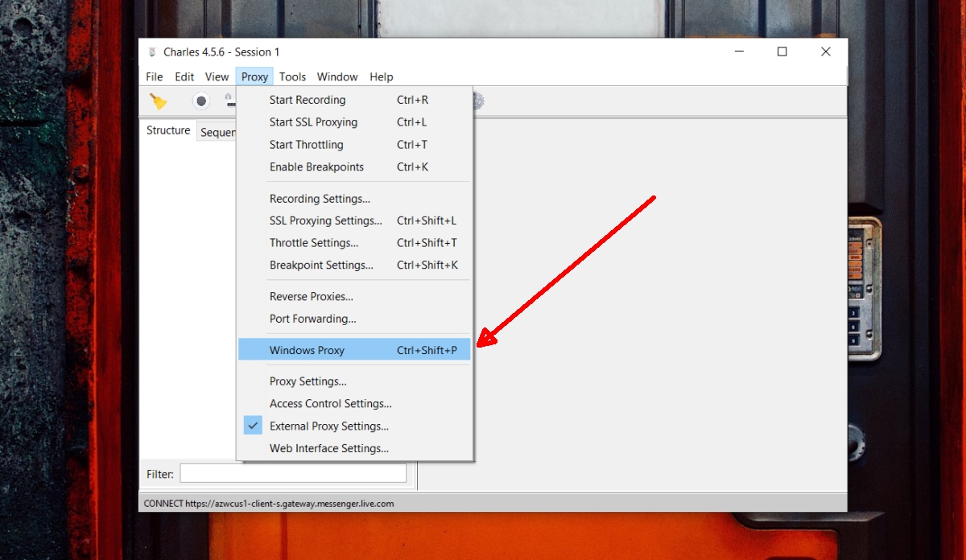
Task: Click the record circle icon in the toolbar
Action: [x=200, y=101]
